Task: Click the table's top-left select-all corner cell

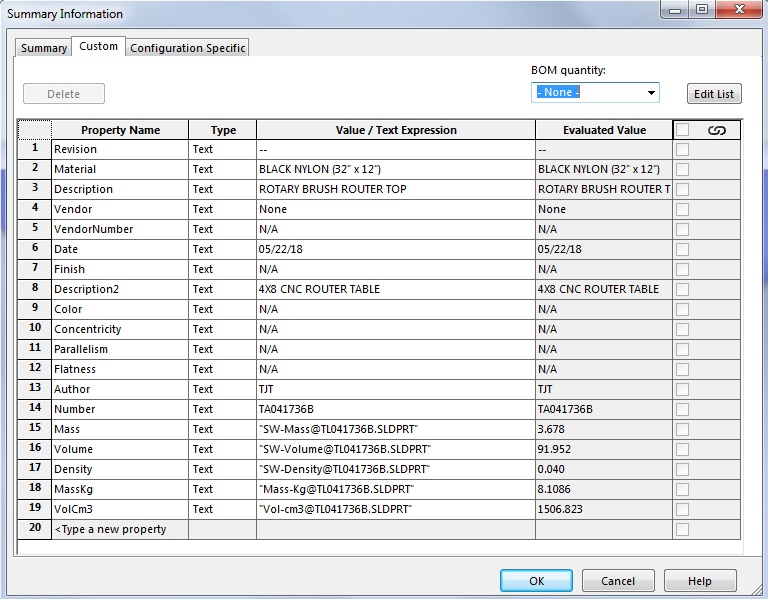Action: pos(34,130)
